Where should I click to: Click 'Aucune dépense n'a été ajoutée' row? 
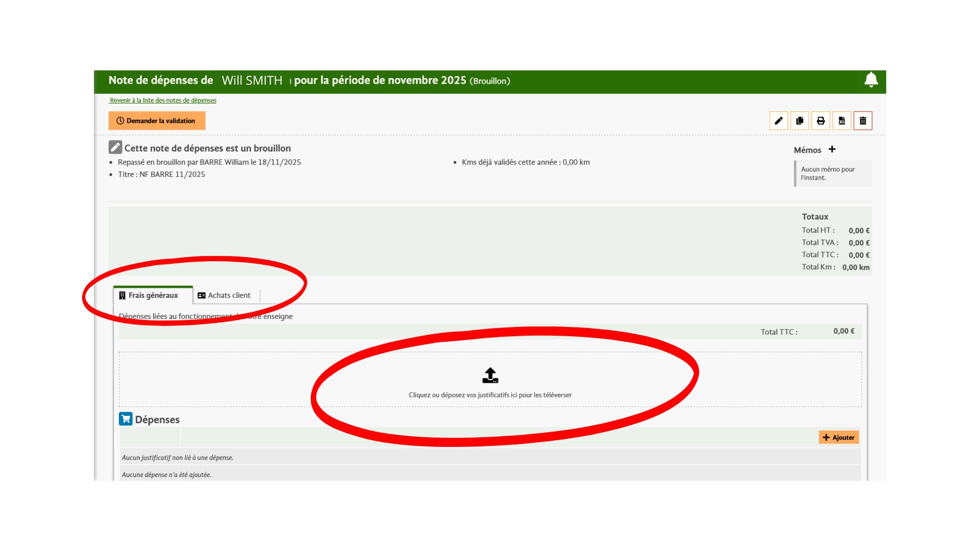point(490,474)
